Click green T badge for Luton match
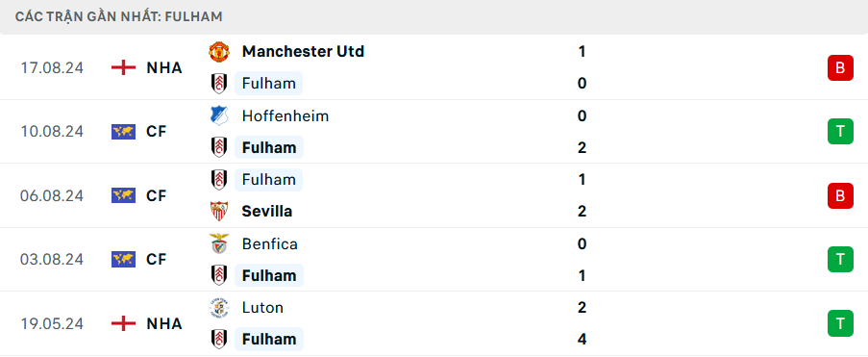 click(840, 323)
